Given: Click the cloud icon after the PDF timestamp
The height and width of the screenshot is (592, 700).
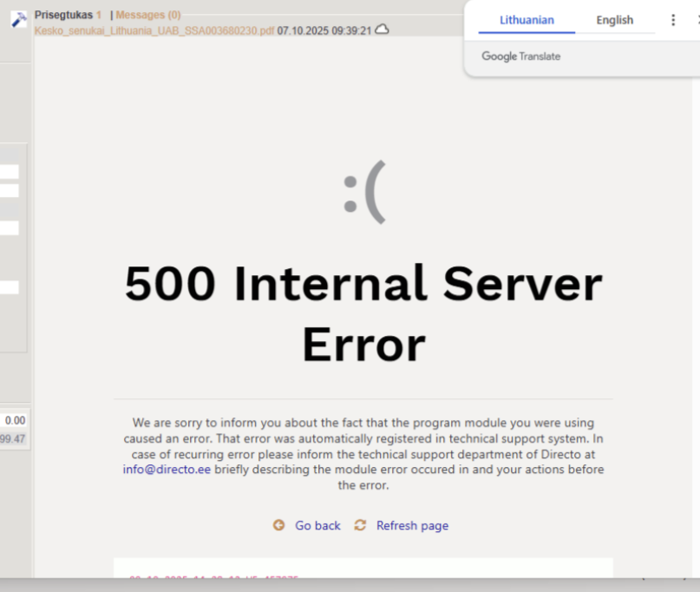Looking at the screenshot, I should point(382,30).
